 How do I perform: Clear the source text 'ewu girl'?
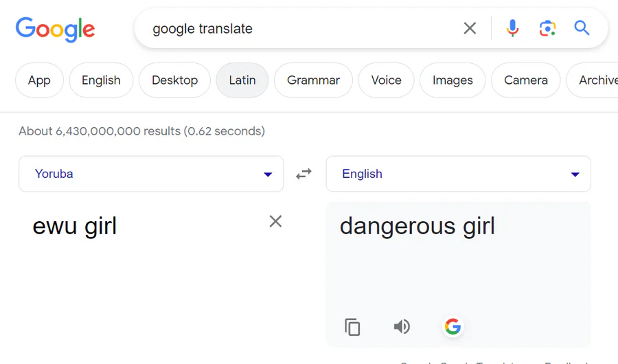tap(275, 221)
